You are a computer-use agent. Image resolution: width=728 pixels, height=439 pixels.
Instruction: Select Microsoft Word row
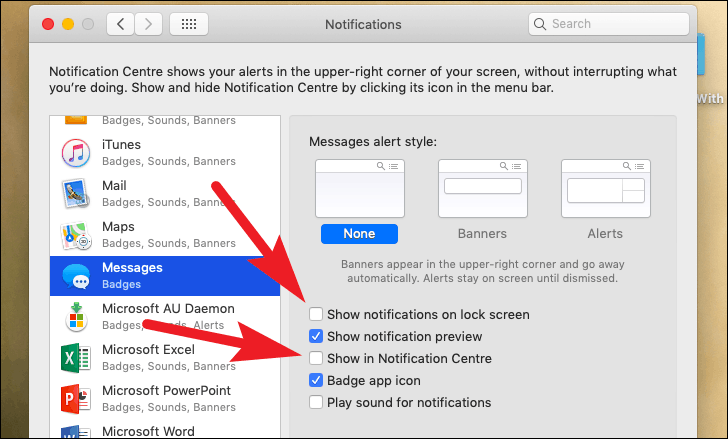click(165, 430)
